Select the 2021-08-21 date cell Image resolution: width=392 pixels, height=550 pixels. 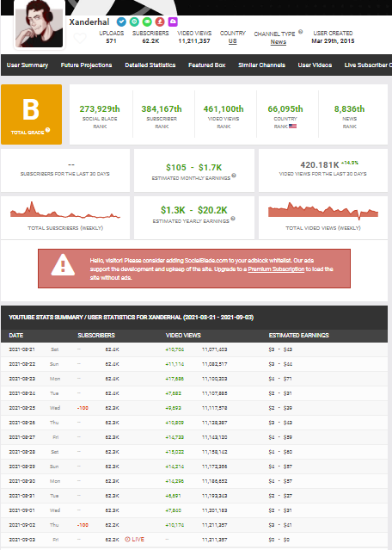click(22, 349)
